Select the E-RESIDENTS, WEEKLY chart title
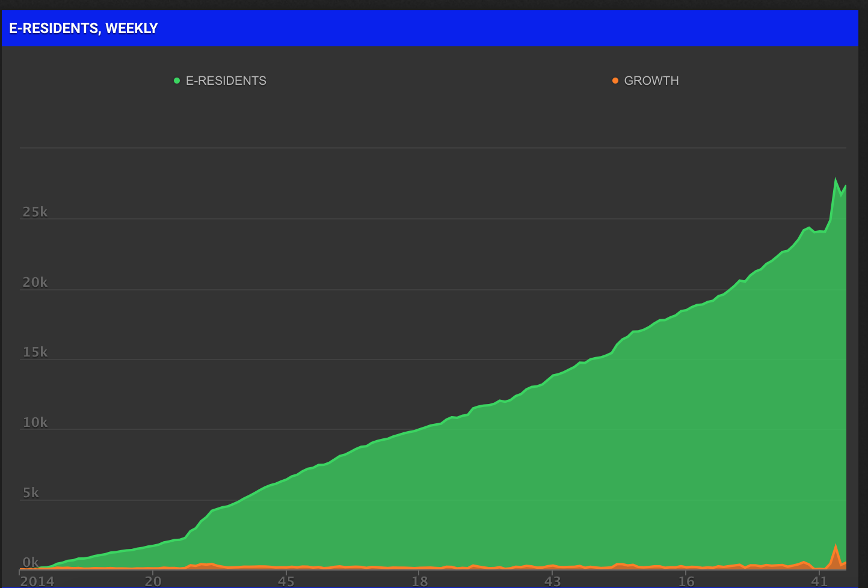The width and height of the screenshot is (868, 588). click(x=84, y=28)
